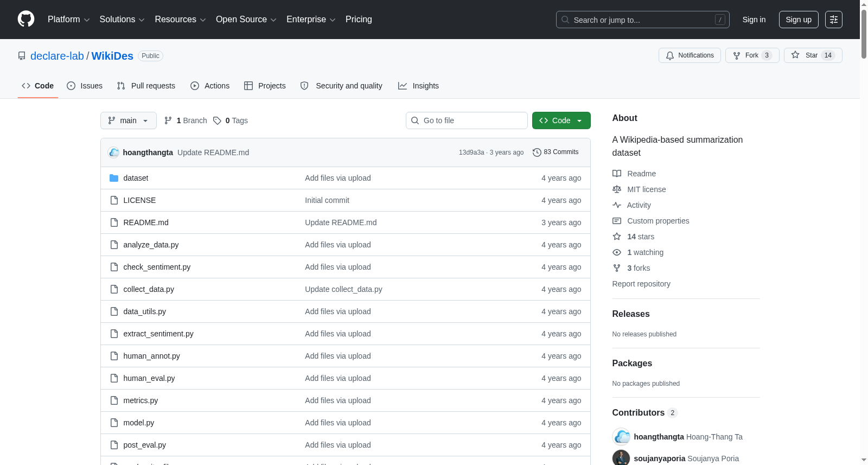868x465 pixels.
Task: Open the WikiDes repository name link
Action: click(112, 56)
